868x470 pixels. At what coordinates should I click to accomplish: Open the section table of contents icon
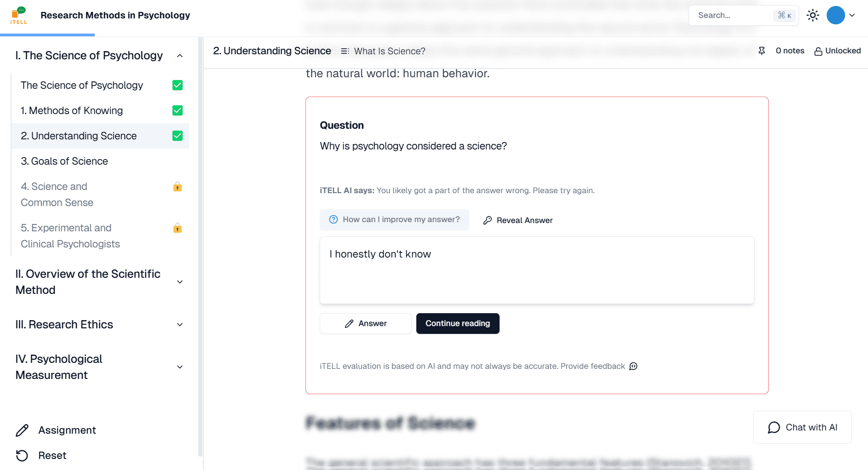(345, 51)
